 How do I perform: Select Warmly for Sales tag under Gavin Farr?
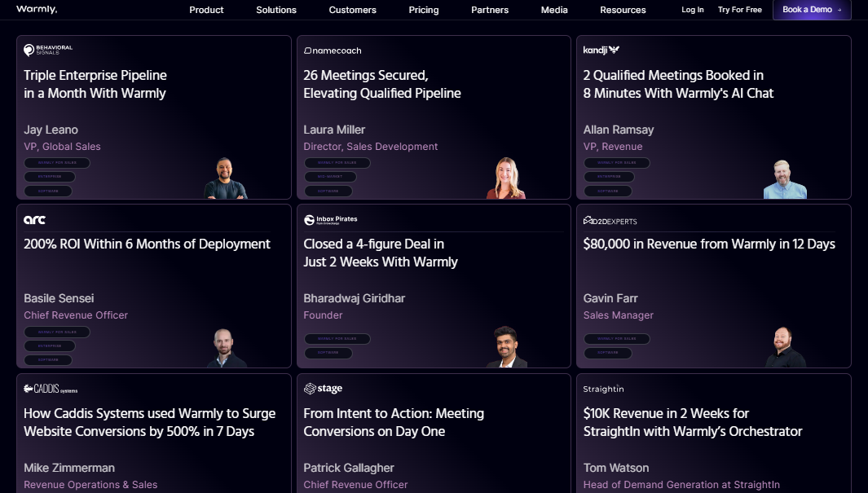pyautogui.click(x=617, y=339)
